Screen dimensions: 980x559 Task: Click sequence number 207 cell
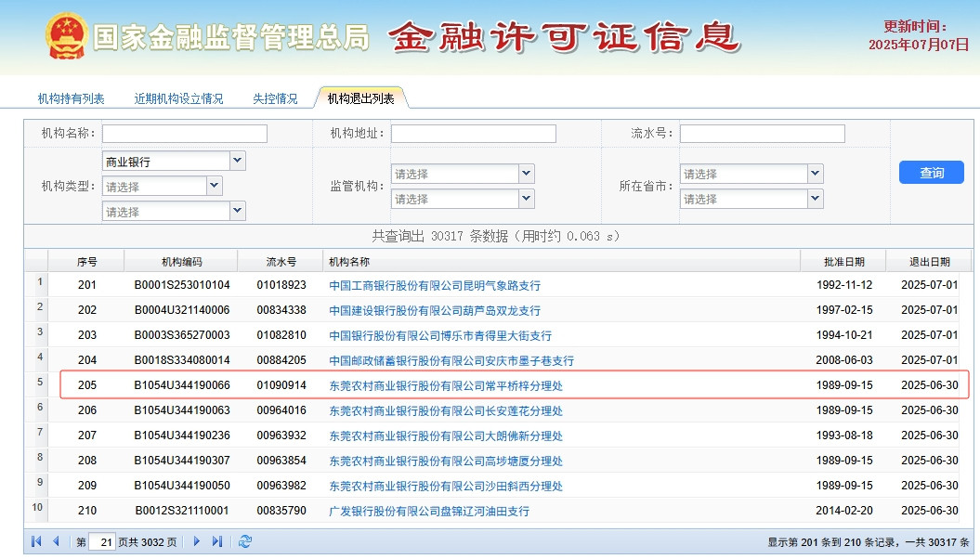[87, 435]
